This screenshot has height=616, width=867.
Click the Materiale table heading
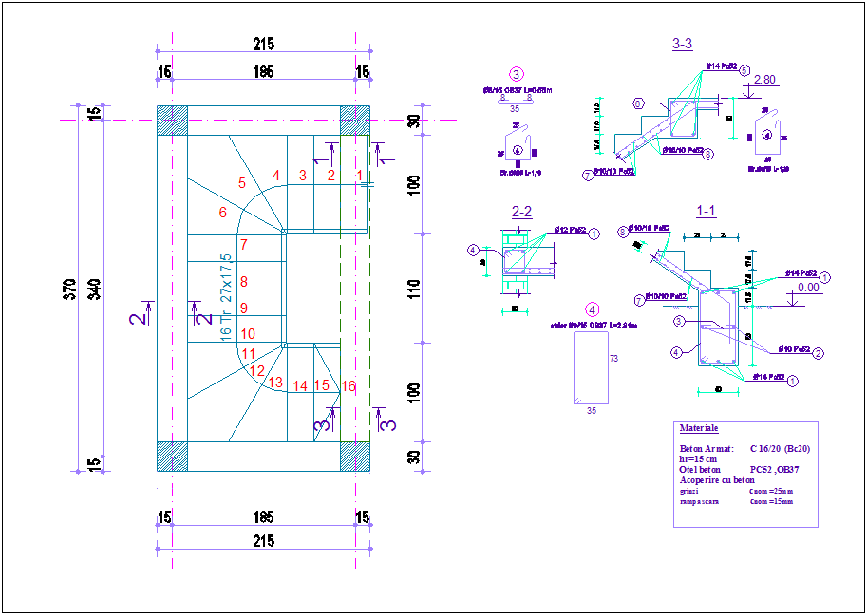point(699,429)
